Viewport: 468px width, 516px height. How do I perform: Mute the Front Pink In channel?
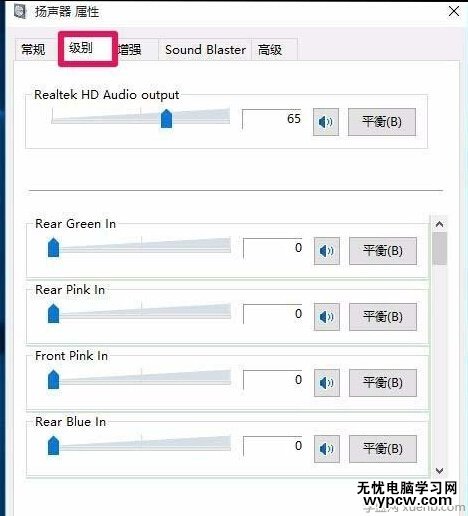click(327, 383)
